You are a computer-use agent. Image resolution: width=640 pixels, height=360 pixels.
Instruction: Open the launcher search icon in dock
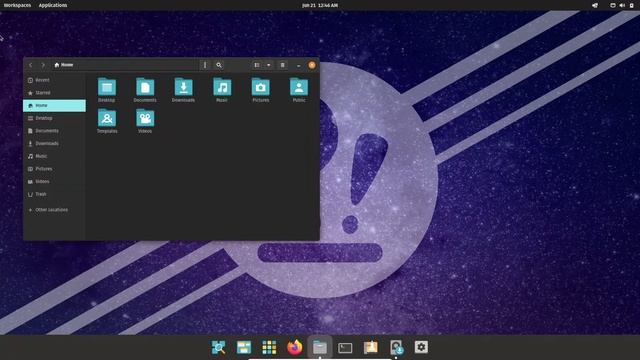pyautogui.click(x=219, y=347)
